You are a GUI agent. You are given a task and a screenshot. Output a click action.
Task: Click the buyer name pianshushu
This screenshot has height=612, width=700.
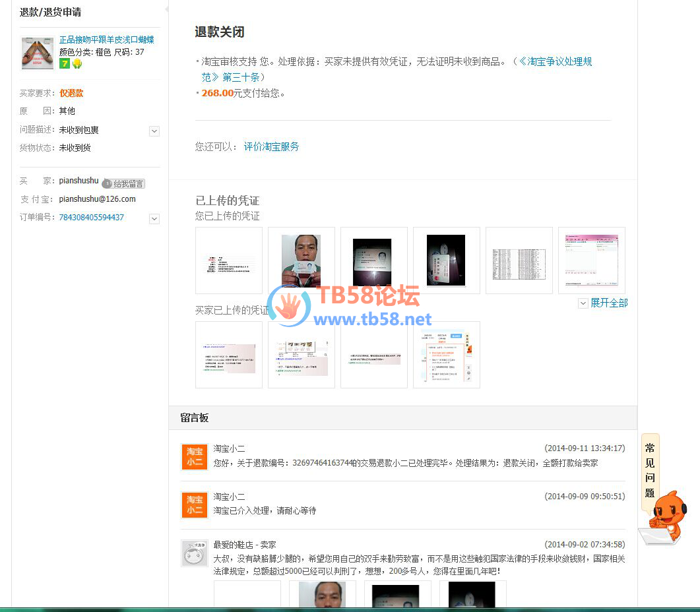(79, 180)
